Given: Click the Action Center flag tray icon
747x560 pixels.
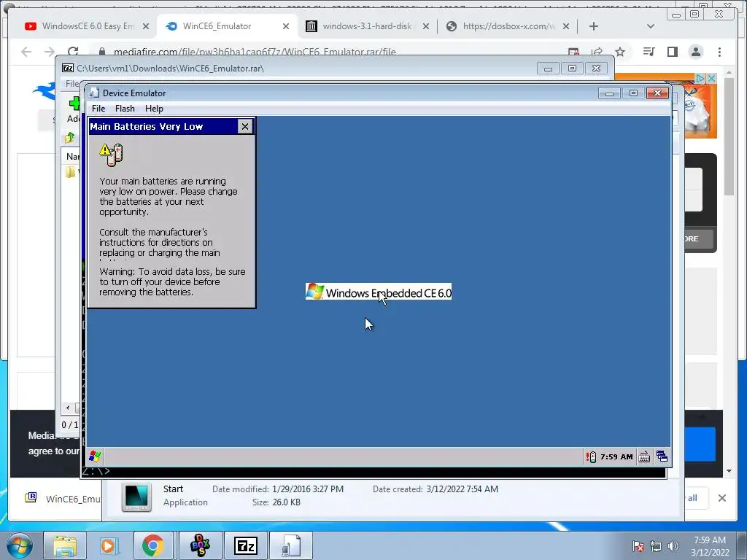Looking at the screenshot, I should 638,546.
